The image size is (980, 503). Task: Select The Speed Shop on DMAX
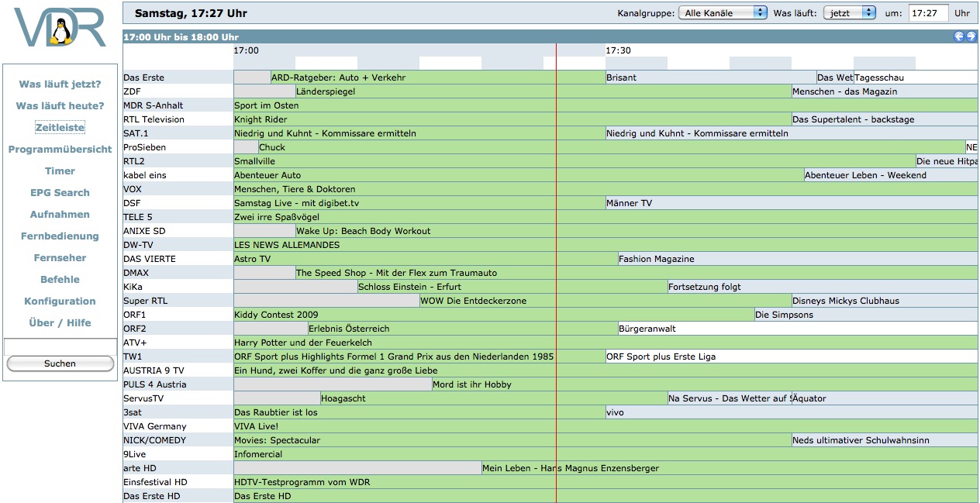(x=637, y=273)
